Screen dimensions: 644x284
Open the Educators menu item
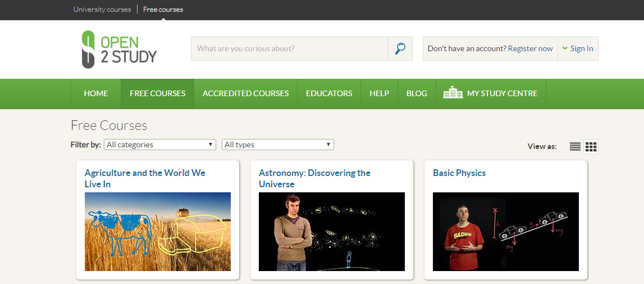(329, 93)
